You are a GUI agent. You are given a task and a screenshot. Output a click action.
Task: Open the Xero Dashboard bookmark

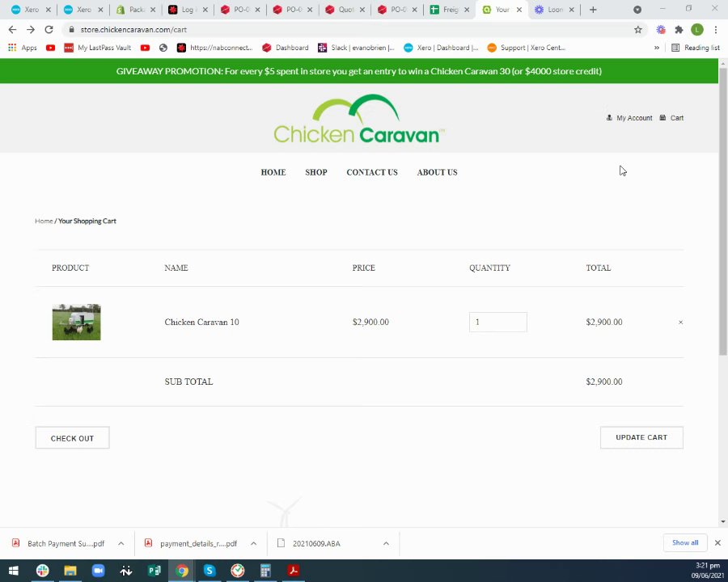[441, 48]
